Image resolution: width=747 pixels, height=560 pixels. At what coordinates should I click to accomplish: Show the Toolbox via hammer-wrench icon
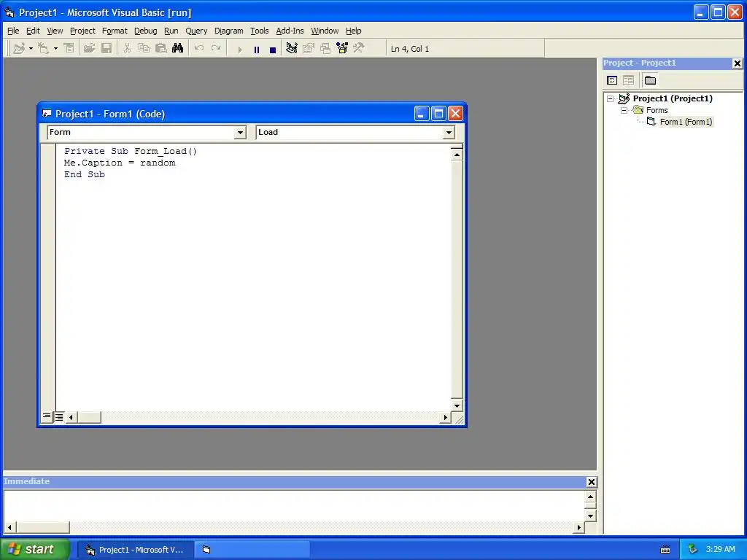click(x=359, y=49)
